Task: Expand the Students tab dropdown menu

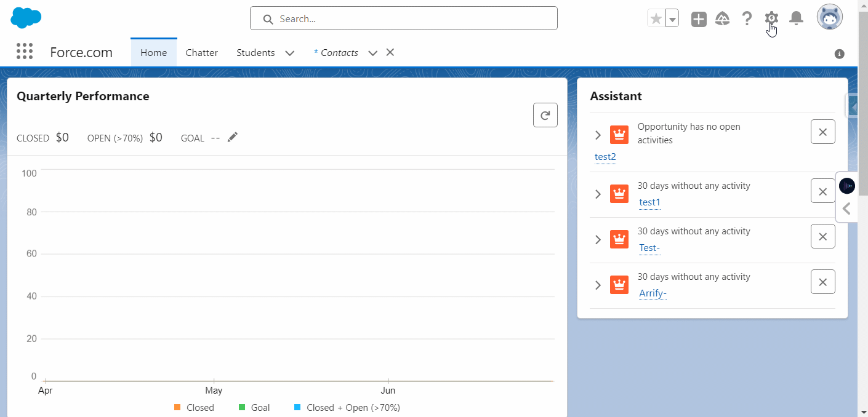Action: 290,53
